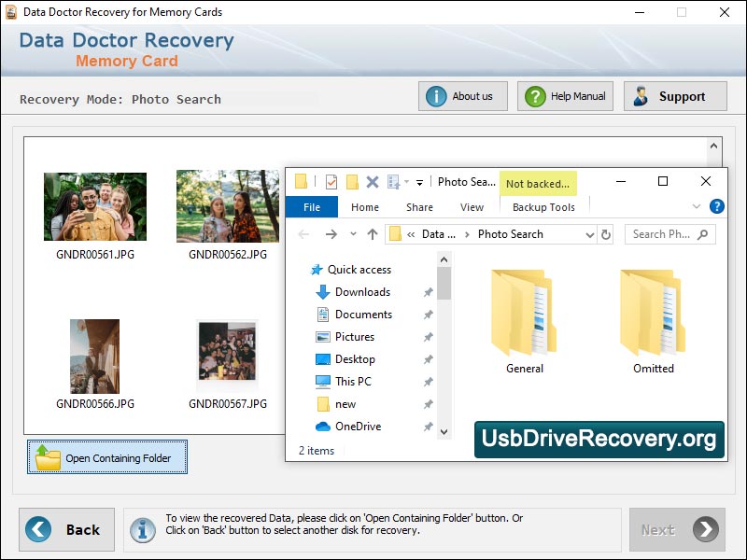747x560 pixels.
Task: Click the search magnifier in Search box
Action: click(702, 234)
